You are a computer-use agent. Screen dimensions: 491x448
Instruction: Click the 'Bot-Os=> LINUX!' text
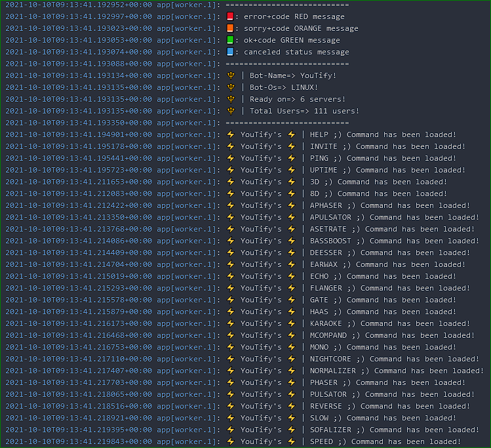click(x=284, y=87)
